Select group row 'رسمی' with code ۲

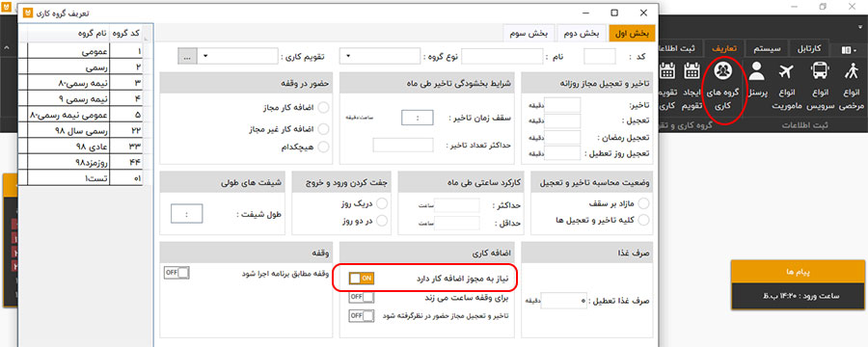click(x=79, y=67)
